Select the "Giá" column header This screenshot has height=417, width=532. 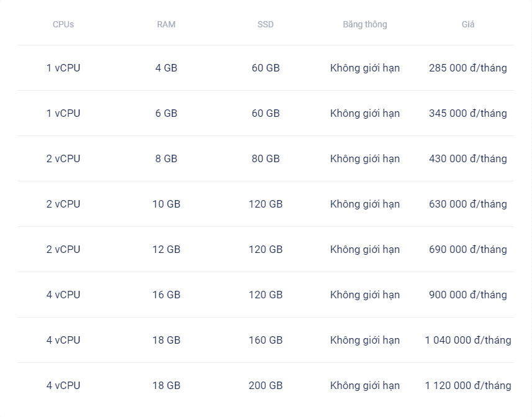pos(468,24)
